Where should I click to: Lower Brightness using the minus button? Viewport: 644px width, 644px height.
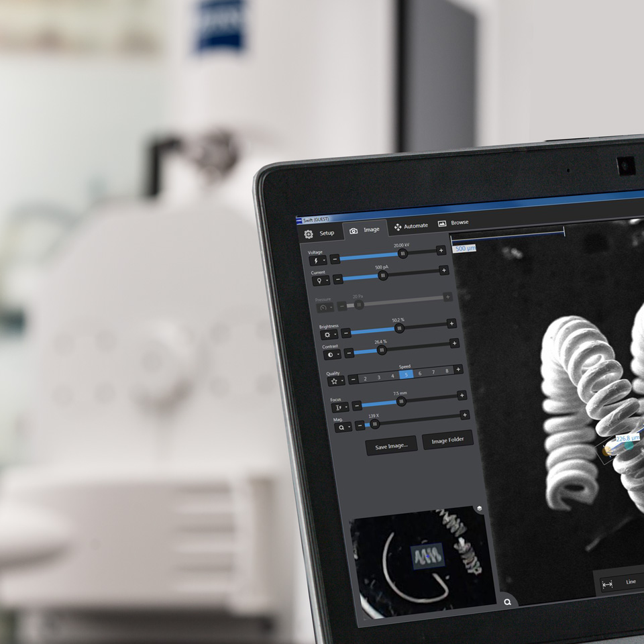tap(346, 333)
